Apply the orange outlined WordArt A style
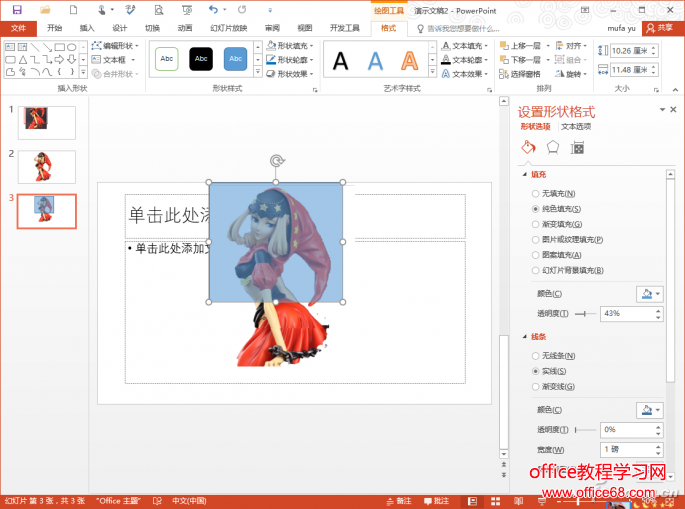The height and width of the screenshot is (509, 685). point(409,62)
